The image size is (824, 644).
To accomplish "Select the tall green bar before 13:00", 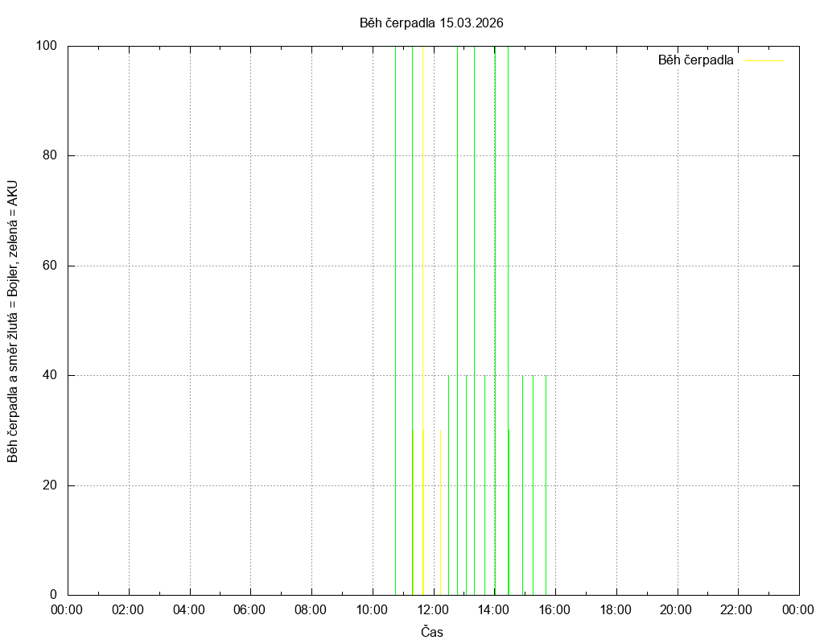I will click(457, 322).
